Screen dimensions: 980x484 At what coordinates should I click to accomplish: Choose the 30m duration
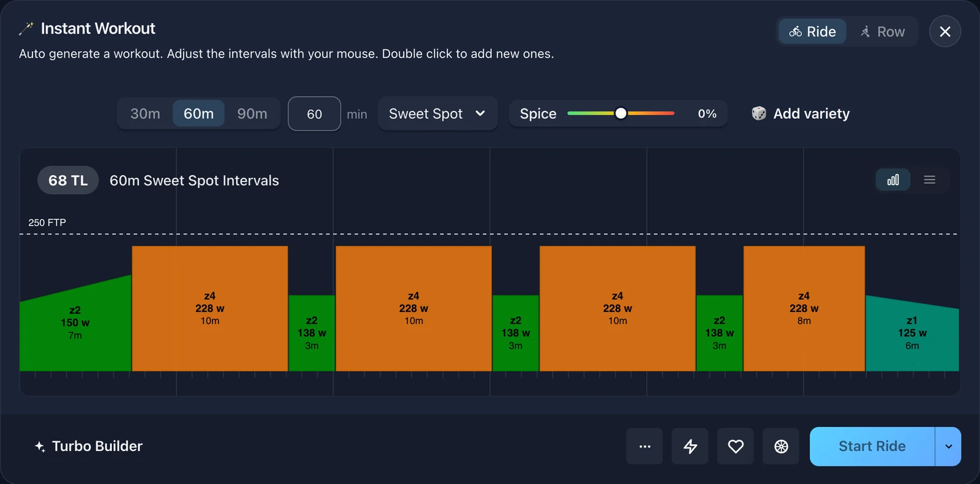coord(145,113)
